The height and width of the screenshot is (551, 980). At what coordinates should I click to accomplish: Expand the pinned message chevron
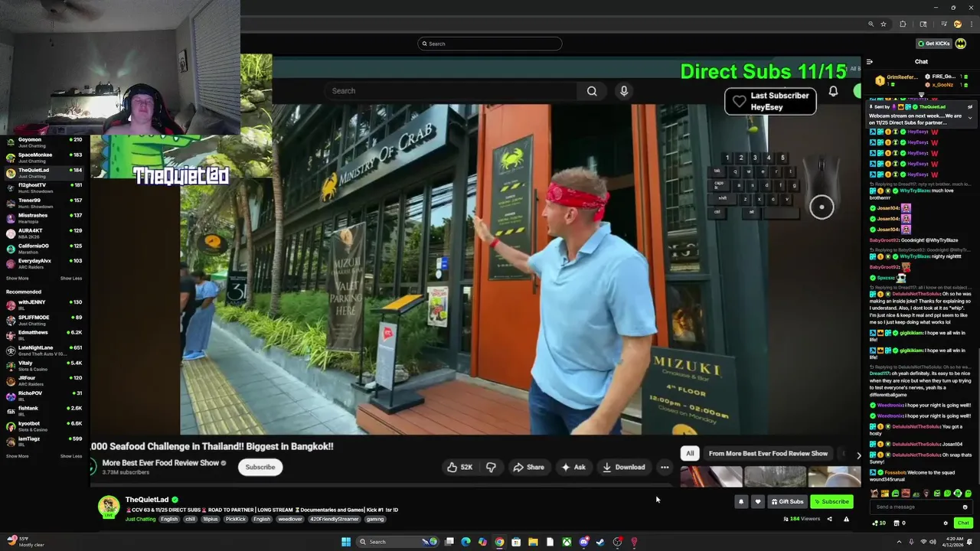(x=970, y=118)
